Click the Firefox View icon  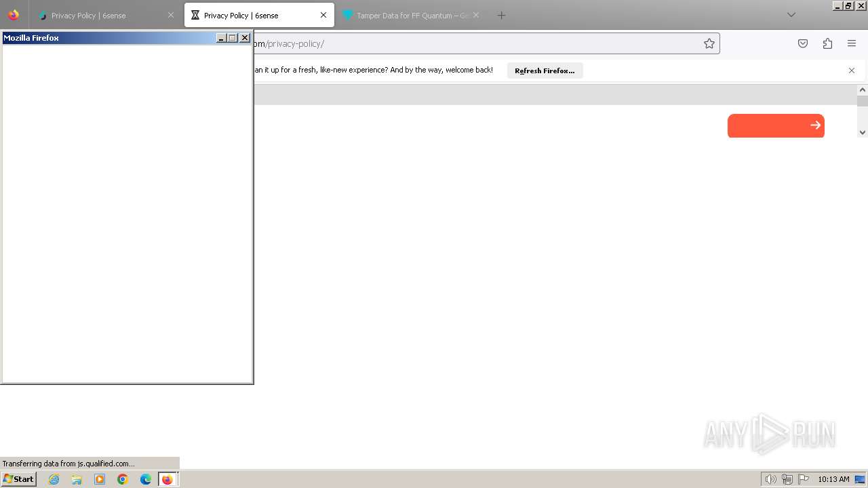[14, 15]
